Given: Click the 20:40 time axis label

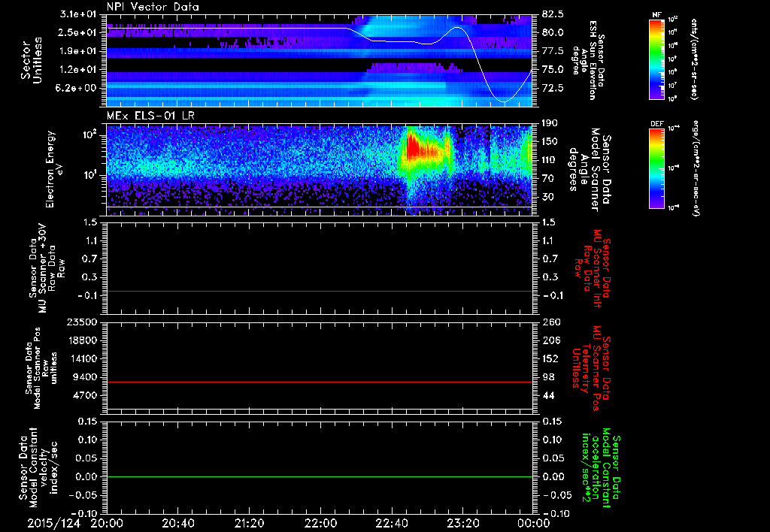Looking at the screenshot, I should pyautogui.click(x=177, y=523).
